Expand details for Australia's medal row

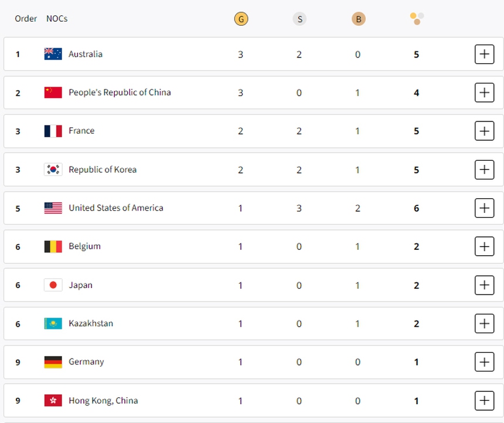(x=485, y=54)
